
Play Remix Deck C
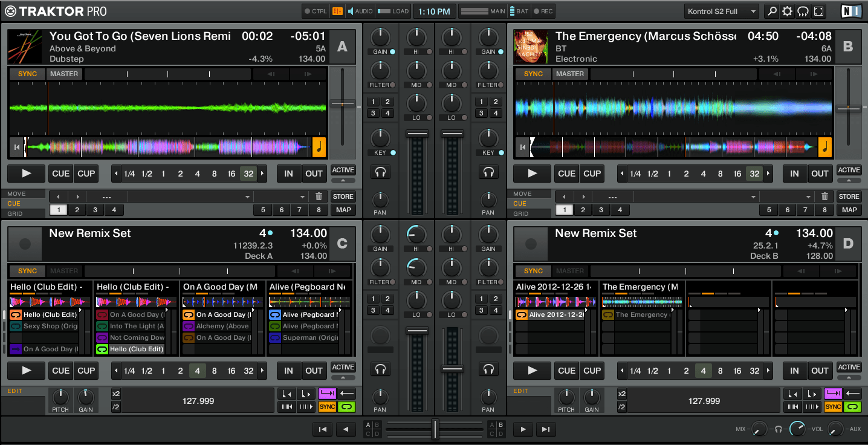[27, 371]
